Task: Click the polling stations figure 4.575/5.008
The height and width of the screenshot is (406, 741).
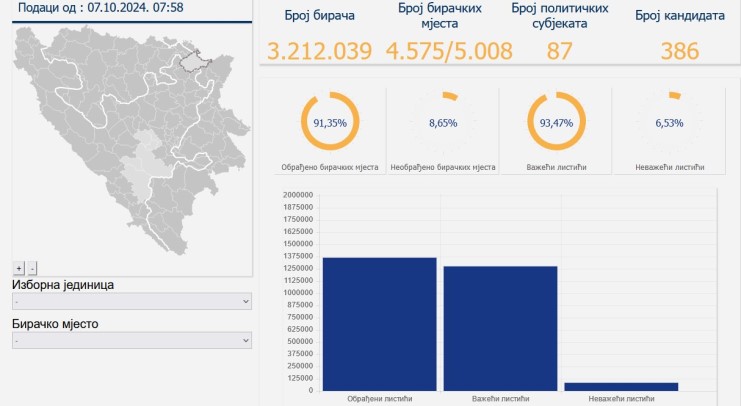Action: point(448,51)
